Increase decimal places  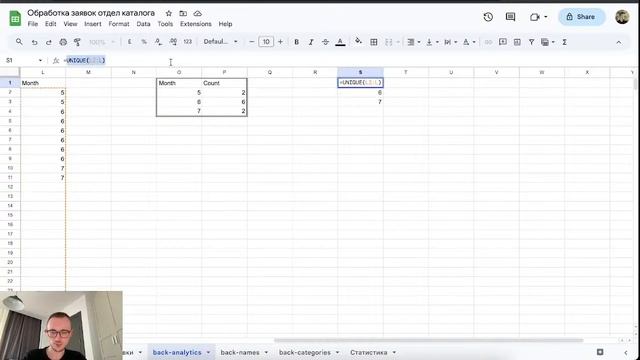tap(173, 42)
